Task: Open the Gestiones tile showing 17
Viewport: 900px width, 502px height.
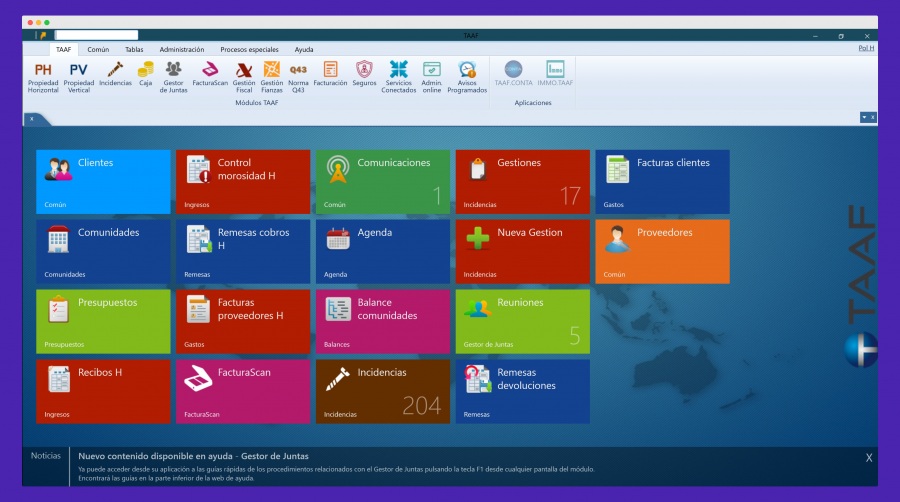Action: coord(523,182)
